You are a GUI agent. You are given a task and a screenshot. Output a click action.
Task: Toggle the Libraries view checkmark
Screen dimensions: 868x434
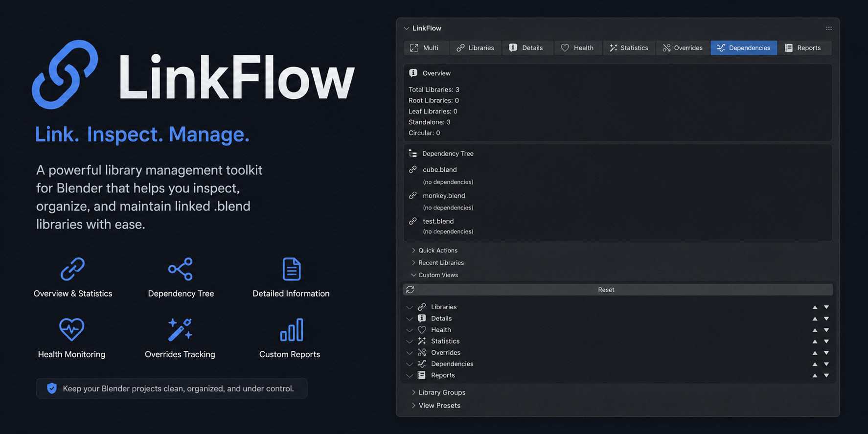click(410, 307)
